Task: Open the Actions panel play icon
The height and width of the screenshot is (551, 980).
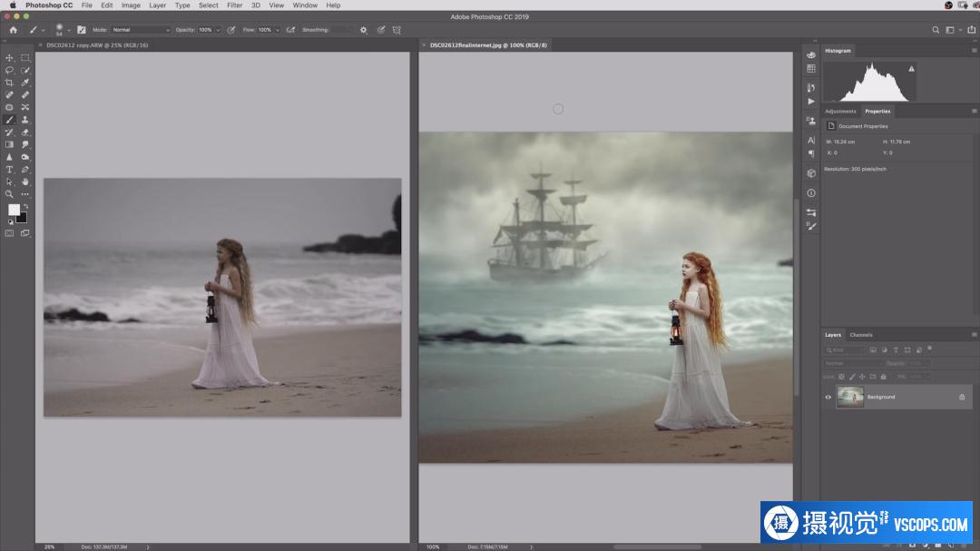Action: (811, 102)
